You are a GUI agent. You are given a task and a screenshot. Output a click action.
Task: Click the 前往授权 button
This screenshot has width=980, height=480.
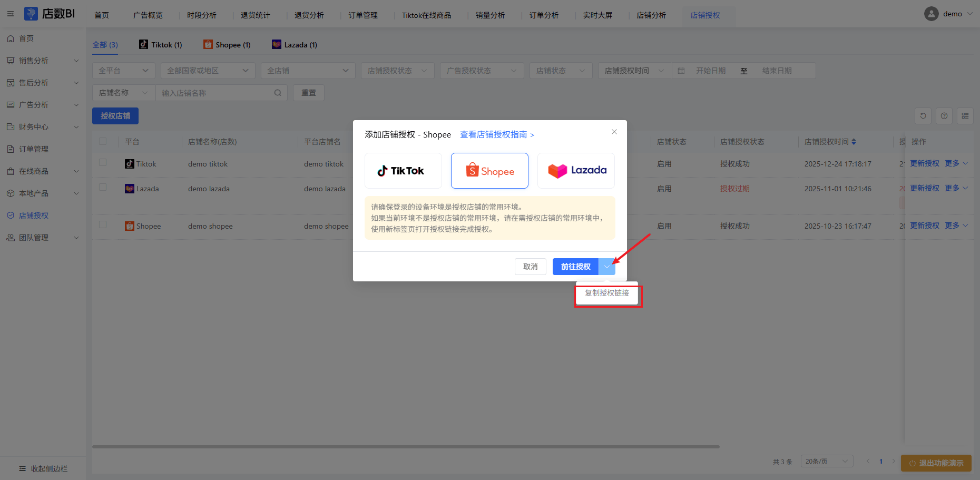[x=575, y=267]
